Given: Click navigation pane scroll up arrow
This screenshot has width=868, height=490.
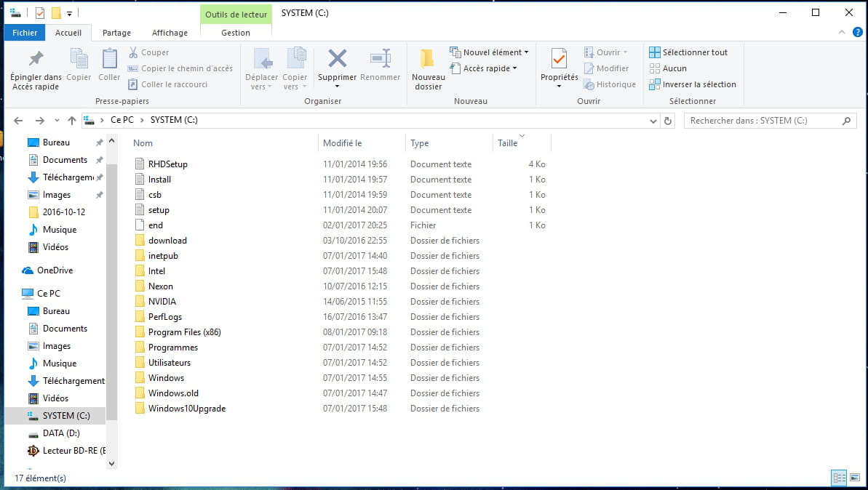Looking at the screenshot, I should tap(112, 140).
